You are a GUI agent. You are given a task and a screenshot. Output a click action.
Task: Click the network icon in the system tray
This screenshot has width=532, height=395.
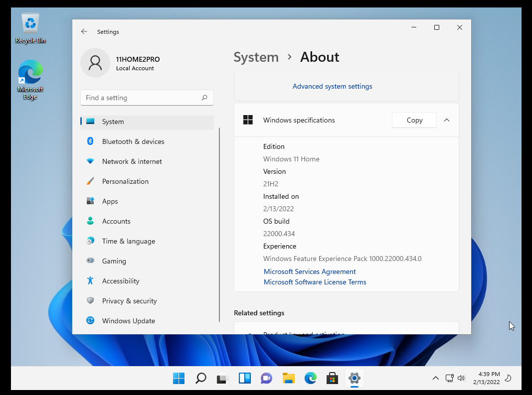point(450,378)
